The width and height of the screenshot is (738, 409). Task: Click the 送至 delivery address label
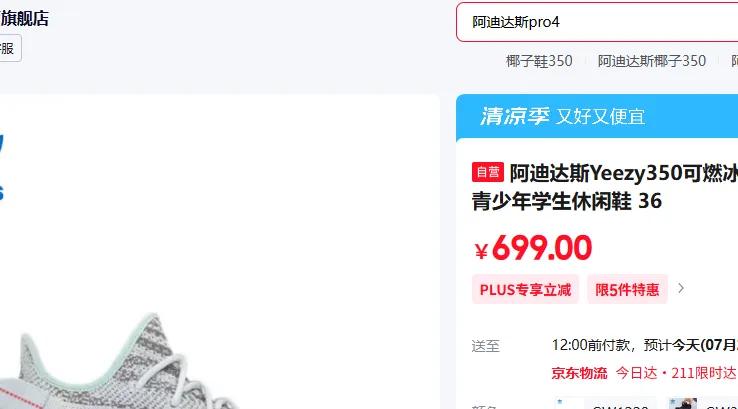coord(485,346)
